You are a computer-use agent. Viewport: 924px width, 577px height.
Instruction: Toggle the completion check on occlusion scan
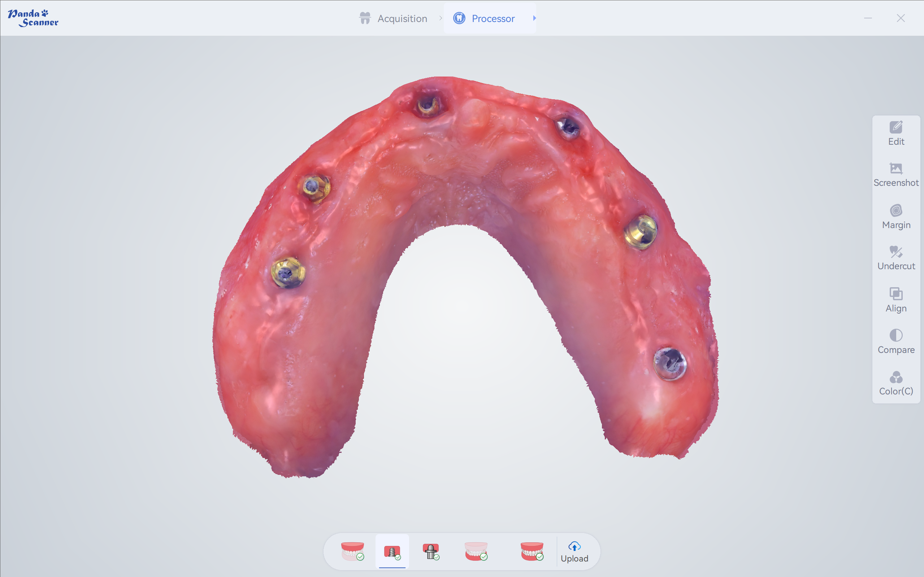coord(540,558)
